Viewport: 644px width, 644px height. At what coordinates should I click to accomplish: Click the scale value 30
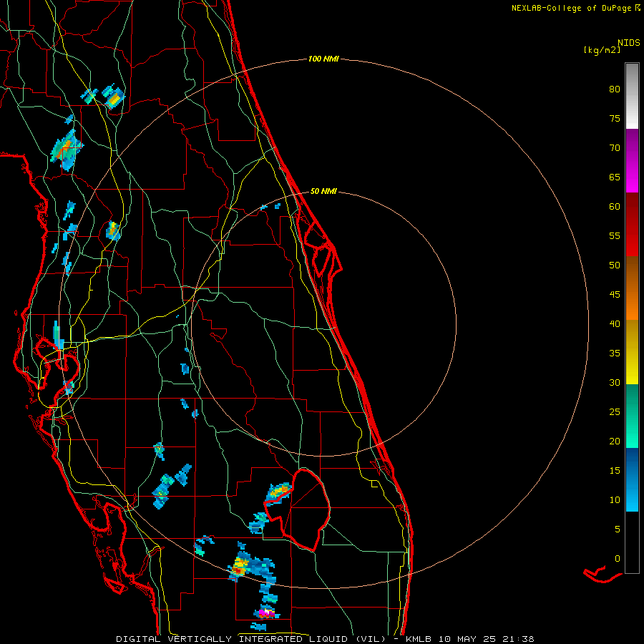pyautogui.click(x=615, y=383)
